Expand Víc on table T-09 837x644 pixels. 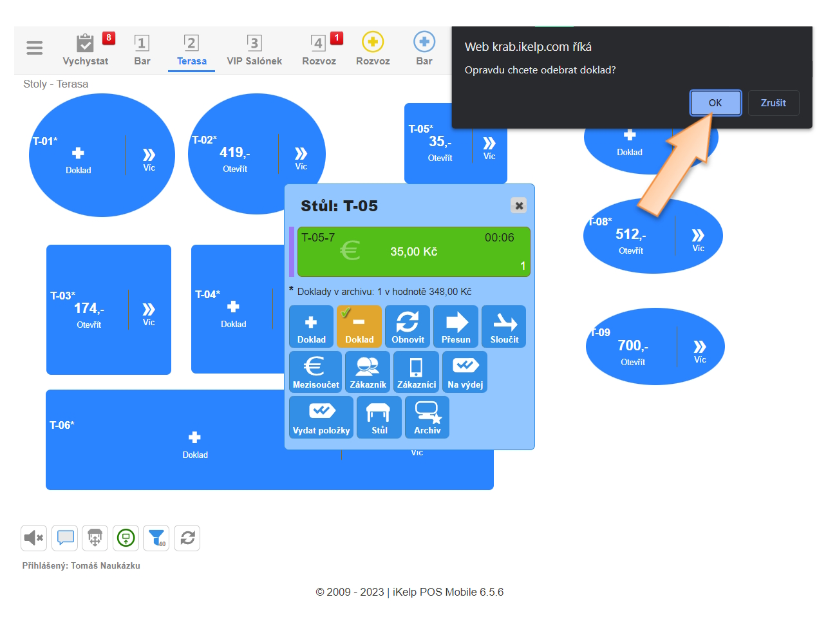[x=700, y=350]
